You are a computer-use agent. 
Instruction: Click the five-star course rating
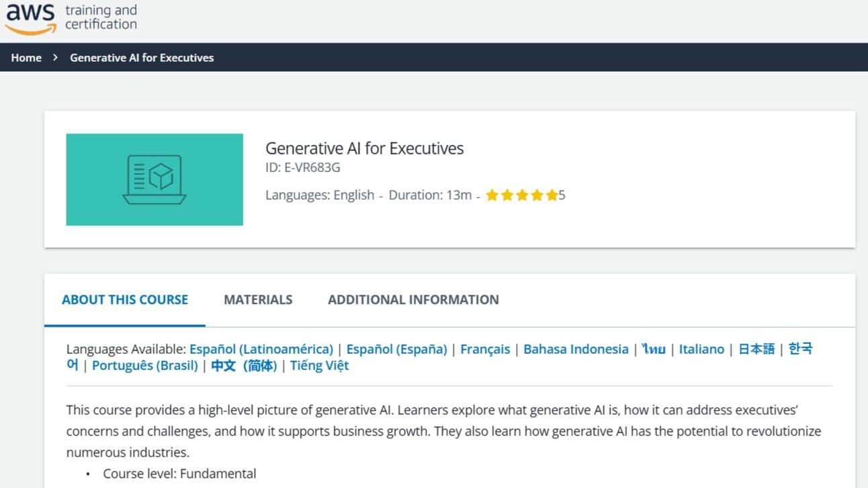tap(522, 195)
